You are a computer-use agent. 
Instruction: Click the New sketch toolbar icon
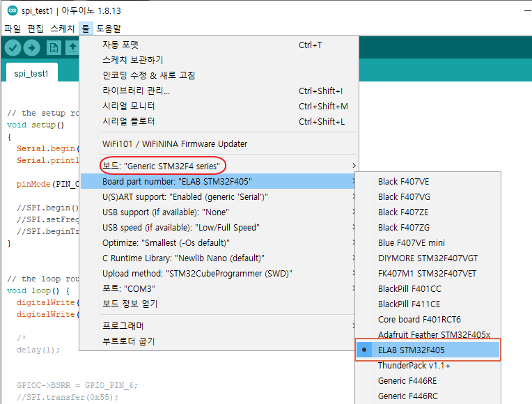54,48
